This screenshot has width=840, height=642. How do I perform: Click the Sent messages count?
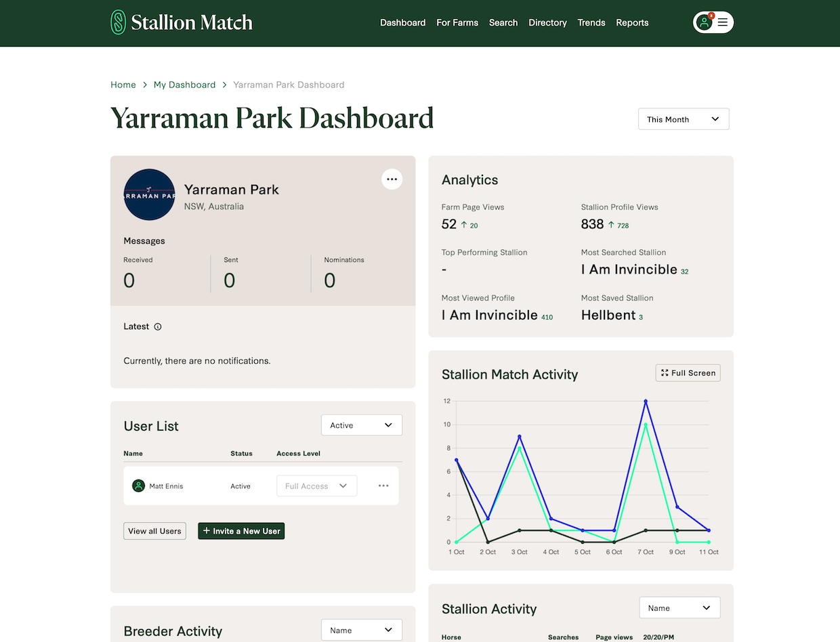pos(230,280)
